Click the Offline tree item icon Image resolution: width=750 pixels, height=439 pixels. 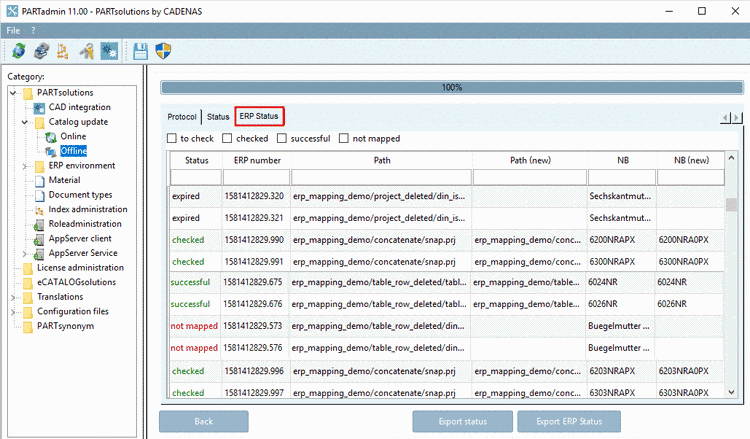[51, 152]
